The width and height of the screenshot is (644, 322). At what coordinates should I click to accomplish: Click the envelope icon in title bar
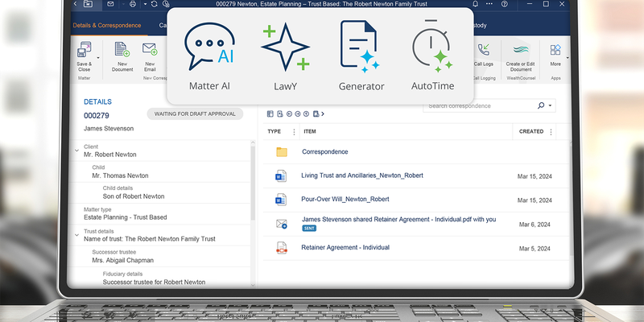(x=110, y=4)
